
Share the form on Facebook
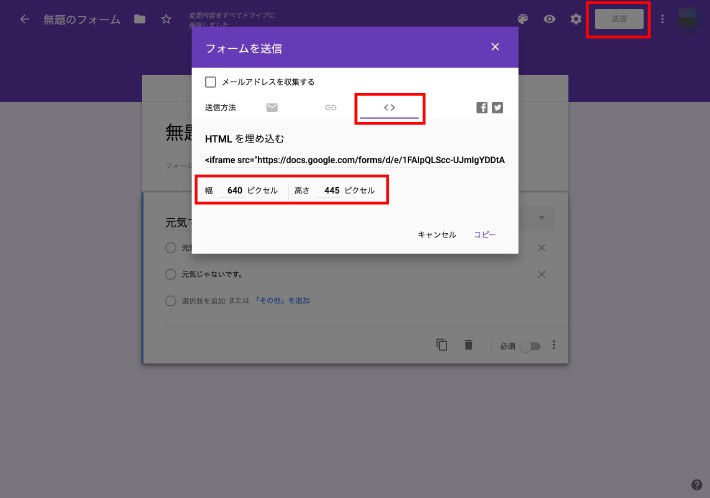tap(482, 107)
